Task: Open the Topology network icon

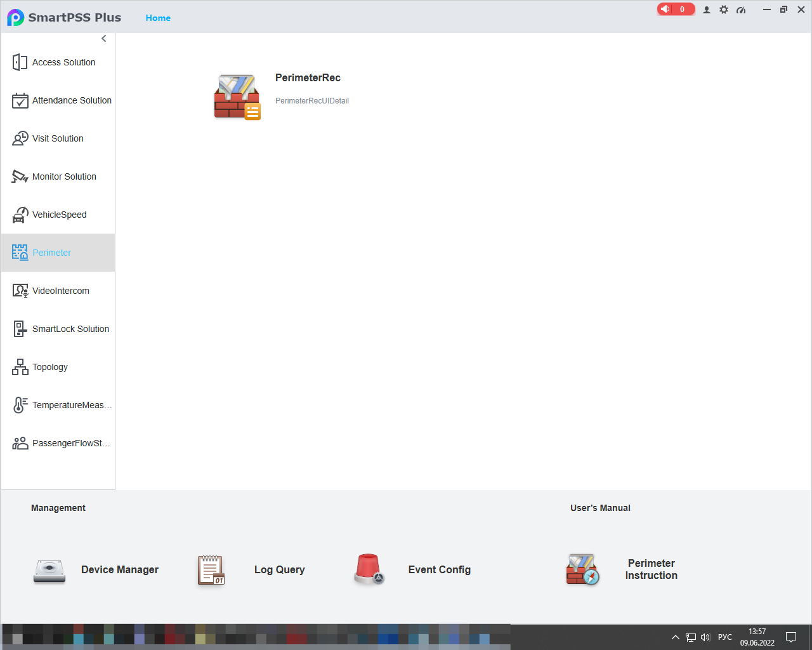Action: pos(20,367)
